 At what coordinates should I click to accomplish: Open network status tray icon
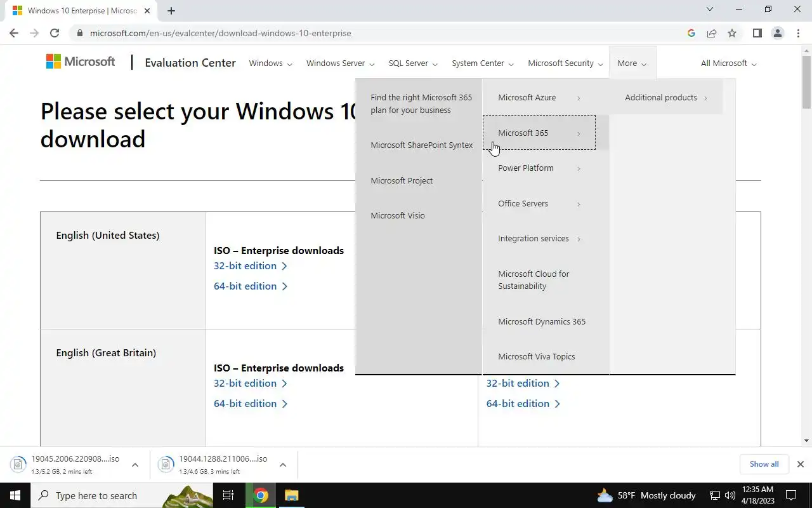pyautogui.click(x=715, y=495)
